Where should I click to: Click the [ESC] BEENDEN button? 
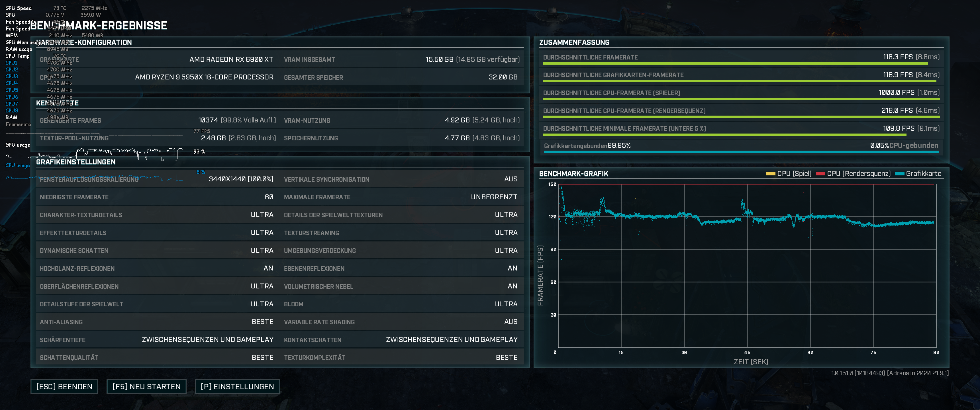coord(64,386)
